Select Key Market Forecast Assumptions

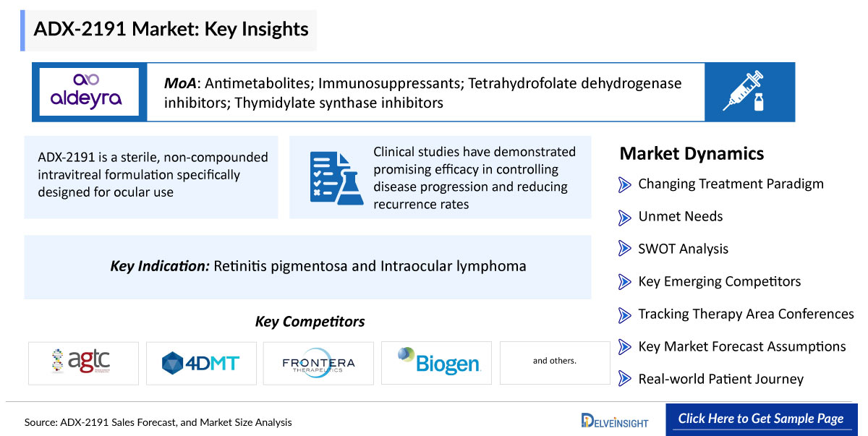[741, 346]
